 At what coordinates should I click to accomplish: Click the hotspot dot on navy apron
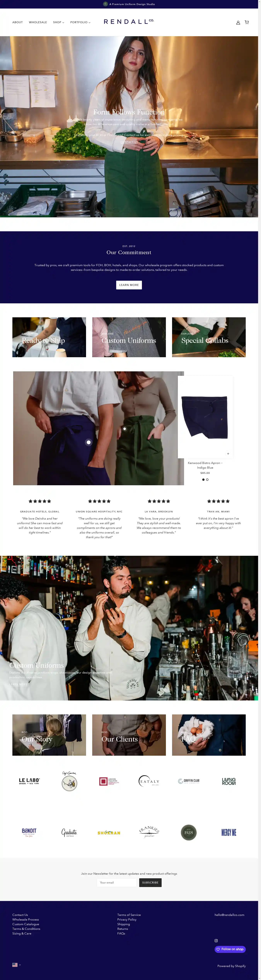(89, 442)
